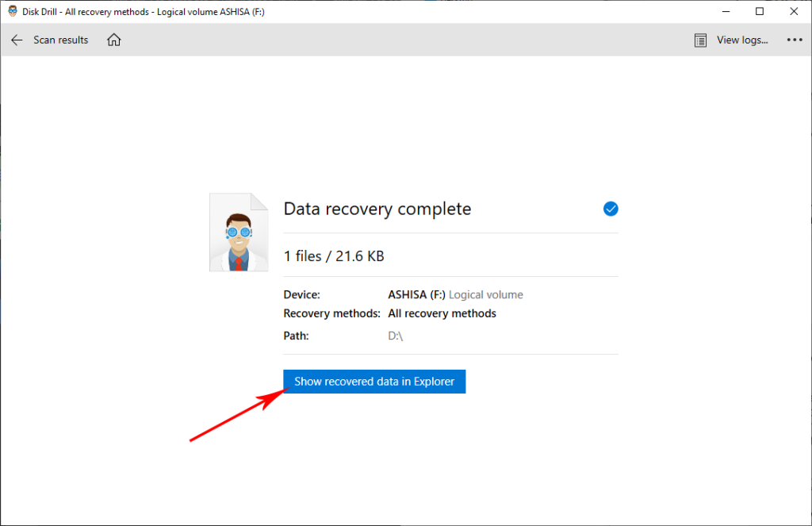
Task: Click Show recovered data in Explorer
Action: (374, 382)
